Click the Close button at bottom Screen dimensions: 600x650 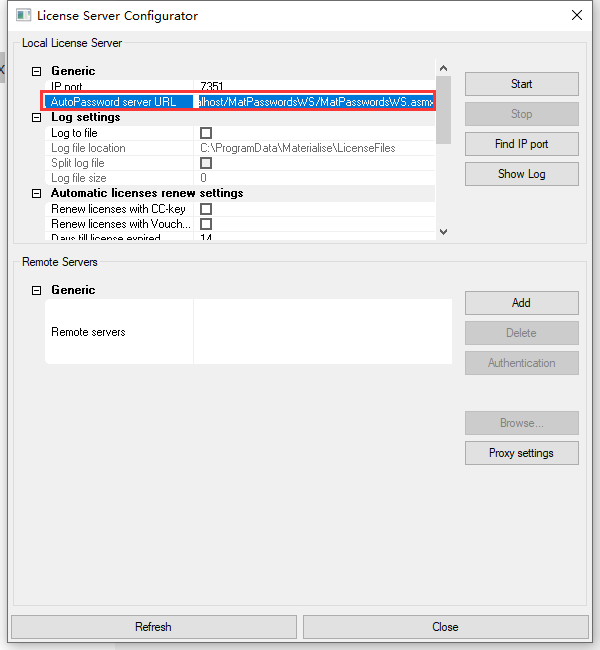click(x=445, y=627)
